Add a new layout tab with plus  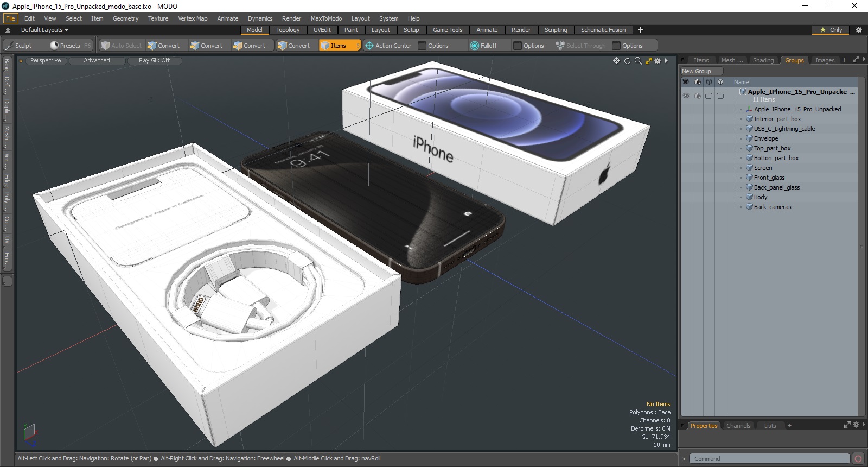pos(641,30)
